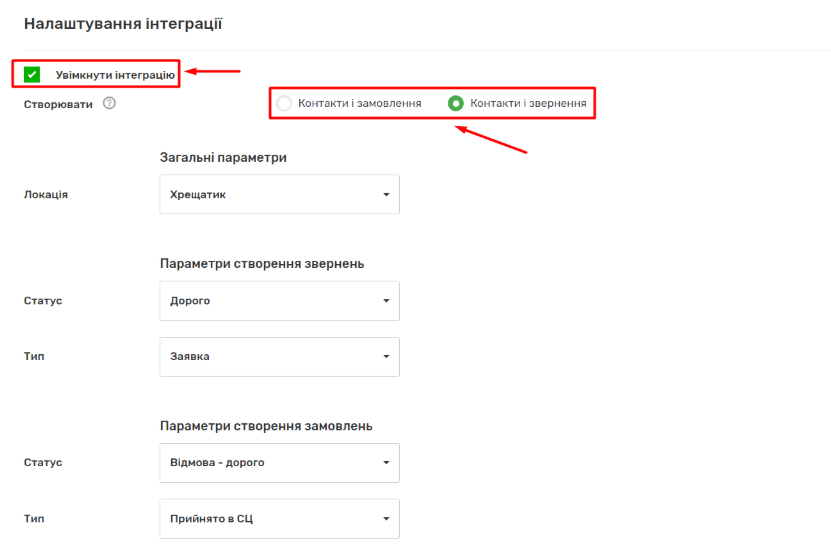
Task: Select the Контакти і звернення radio button
Action: point(456,103)
